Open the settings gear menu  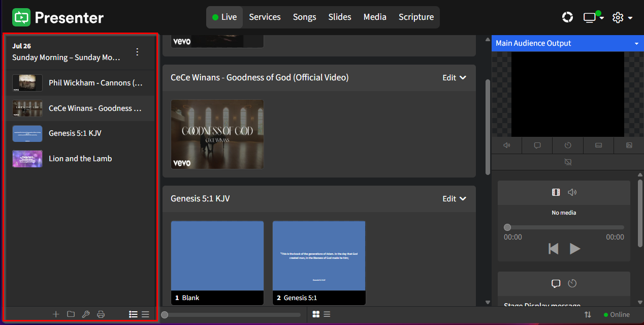coord(622,17)
